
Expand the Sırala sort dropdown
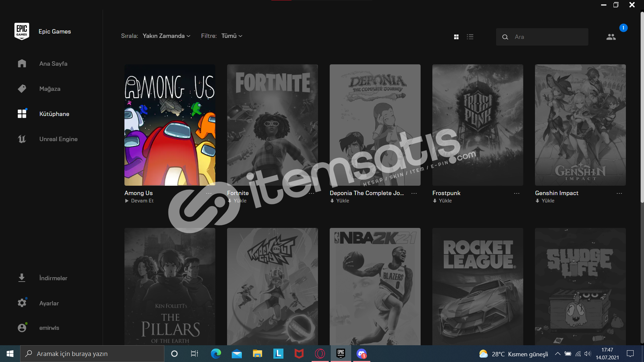tap(166, 36)
